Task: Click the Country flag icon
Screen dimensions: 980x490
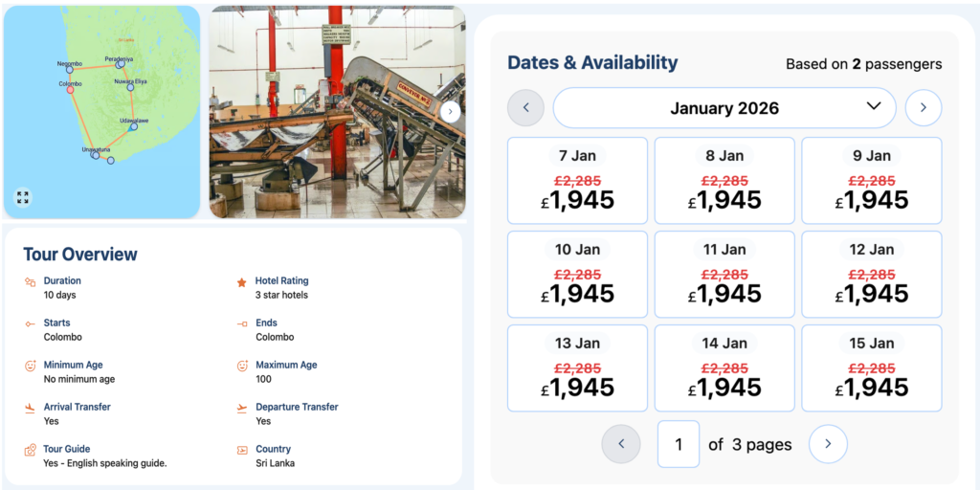Action: click(242, 450)
